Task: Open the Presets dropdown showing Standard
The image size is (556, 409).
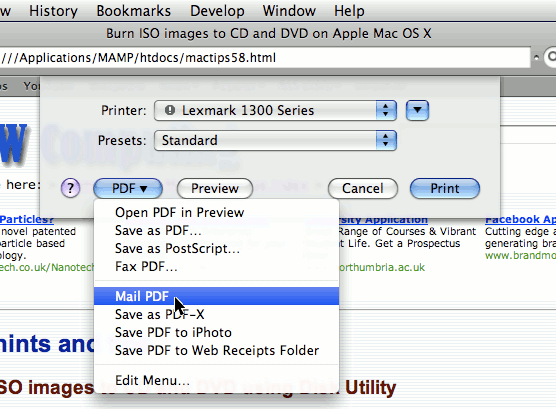Action: tap(275, 140)
